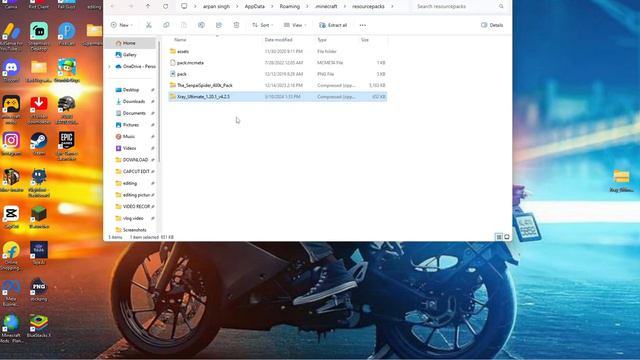Click Roaming in the address breadcrumb

pyautogui.click(x=289, y=7)
